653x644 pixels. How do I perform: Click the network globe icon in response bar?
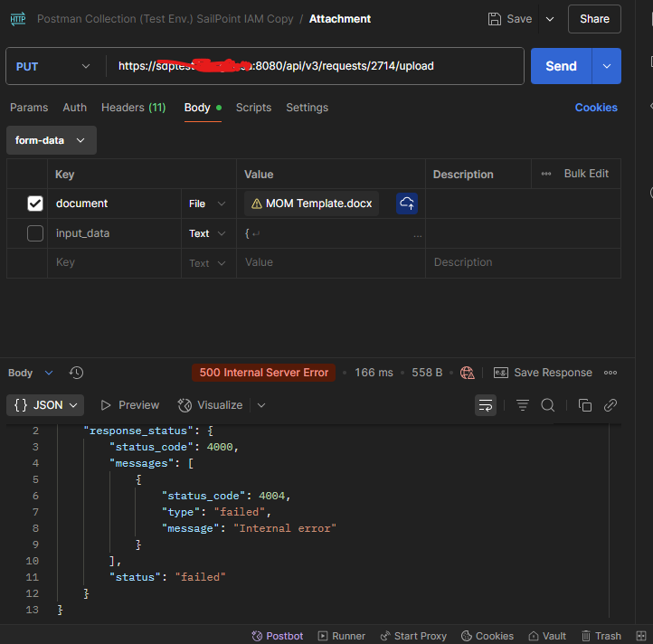(x=468, y=373)
